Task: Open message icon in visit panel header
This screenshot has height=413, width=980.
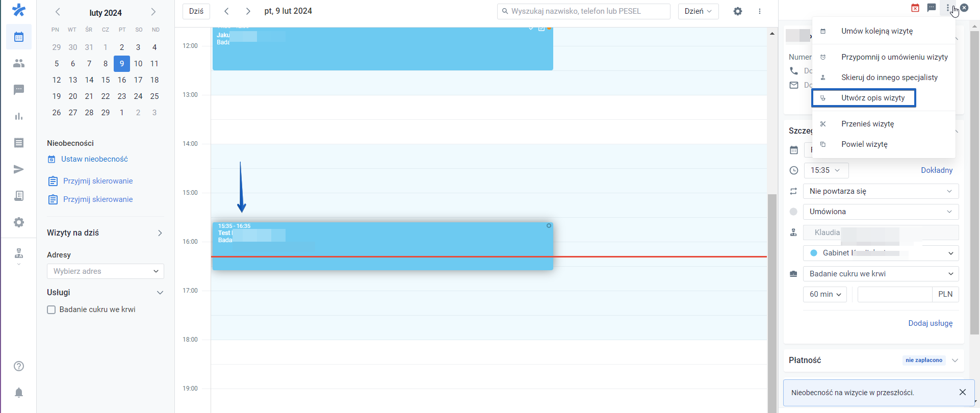Action: (x=932, y=8)
